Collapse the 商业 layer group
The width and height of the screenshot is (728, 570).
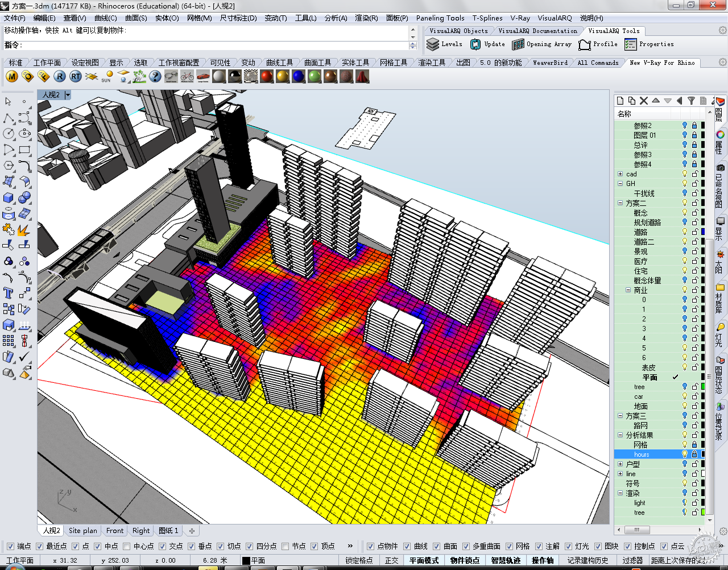[x=628, y=290]
